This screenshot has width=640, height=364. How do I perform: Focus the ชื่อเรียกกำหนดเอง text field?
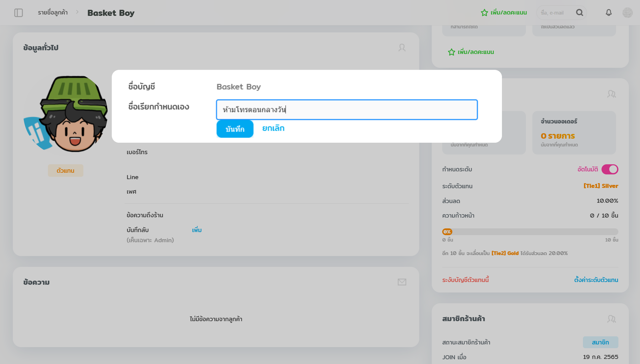pyautogui.click(x=347, y=110)
